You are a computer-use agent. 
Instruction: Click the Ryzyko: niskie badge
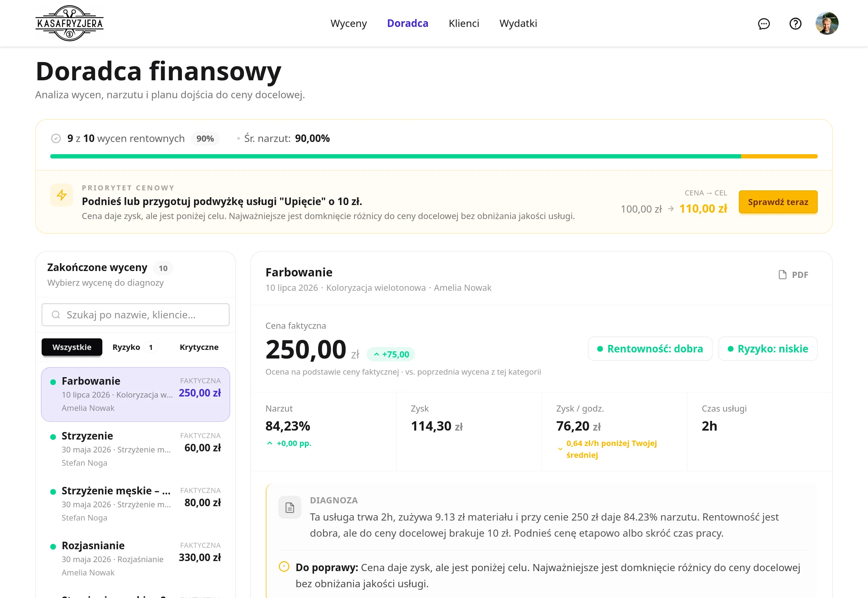768,348
